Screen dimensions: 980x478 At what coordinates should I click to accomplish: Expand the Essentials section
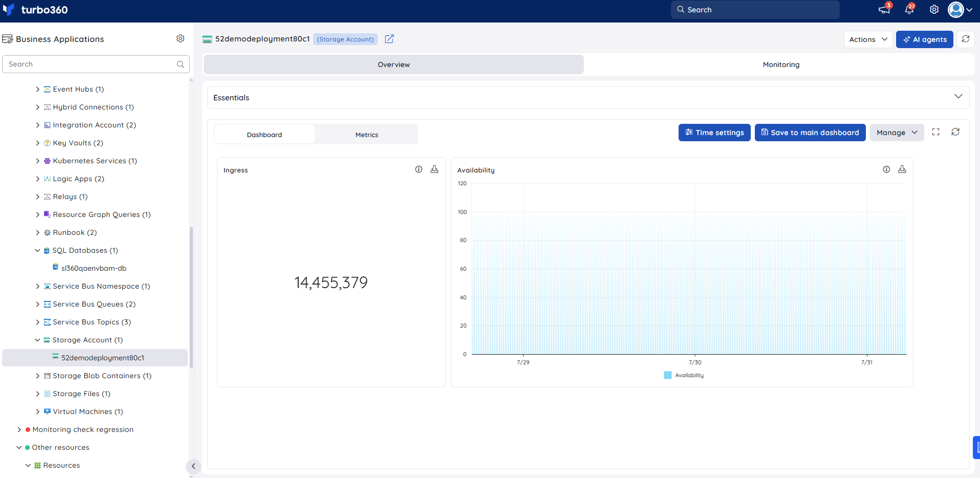coord(958,97)
